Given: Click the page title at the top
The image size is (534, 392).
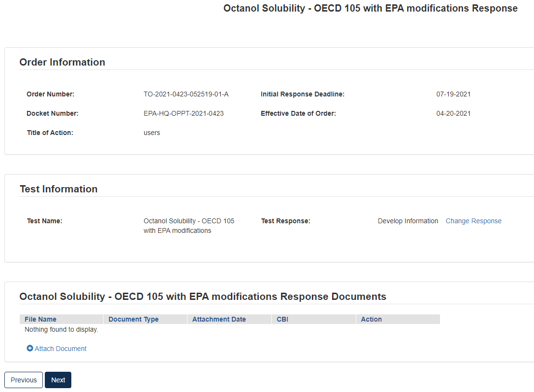Looking at the screenshot, I should click(370, 8).
